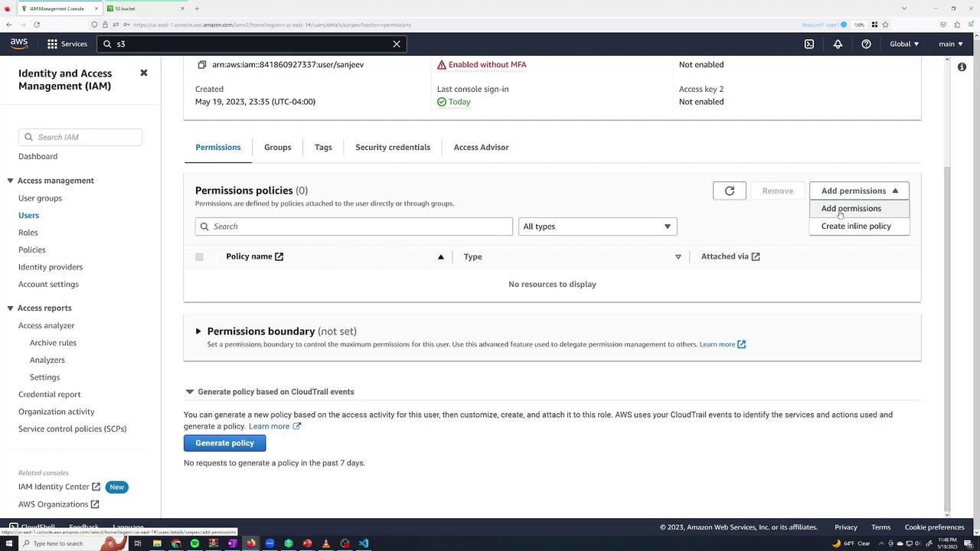Image resolution: width=980 pixels, height=551 pixels.
Task: Go back in the browser
Action: 9,24
